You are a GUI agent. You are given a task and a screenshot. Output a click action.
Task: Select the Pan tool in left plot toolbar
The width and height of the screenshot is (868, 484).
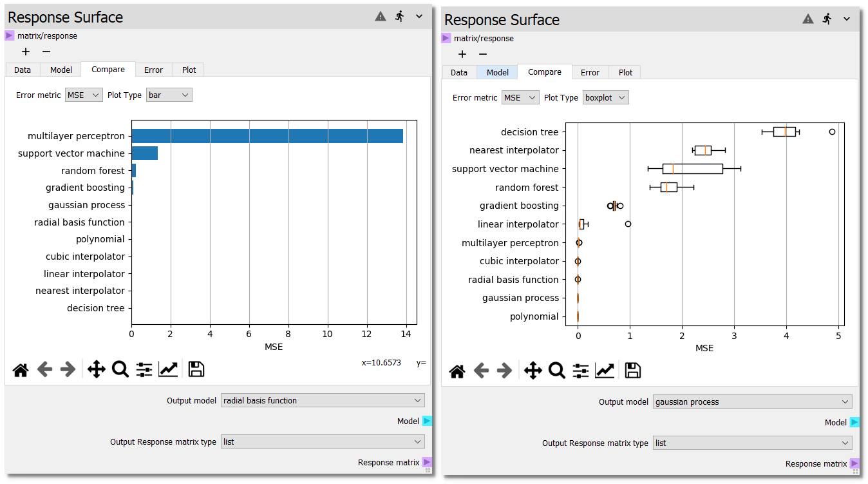[x=96, y=369]
